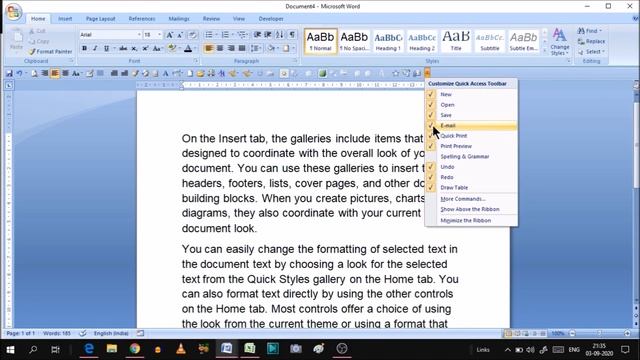
Task: Enable Spelling & Grammar in the menu
Action: coord(471,156)
